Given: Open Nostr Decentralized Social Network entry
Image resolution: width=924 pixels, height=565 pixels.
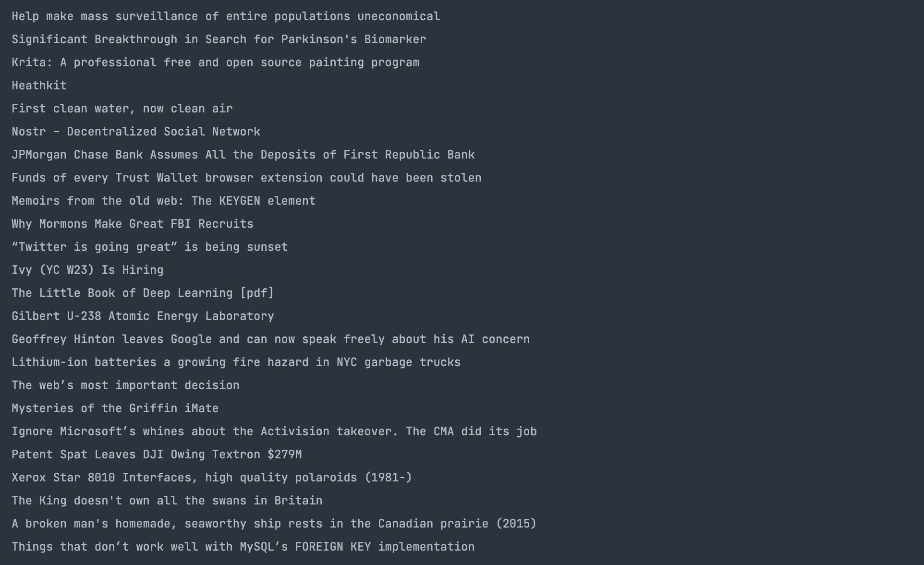Looking at the screenshot, I should [x=136, y=132].
